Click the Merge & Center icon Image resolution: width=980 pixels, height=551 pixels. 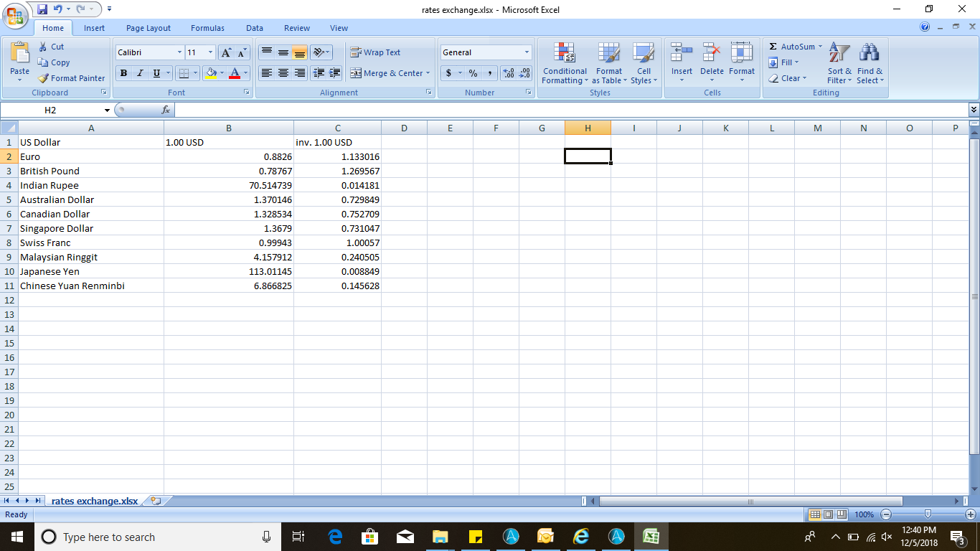pyautogui.click(x=356, y=73)
